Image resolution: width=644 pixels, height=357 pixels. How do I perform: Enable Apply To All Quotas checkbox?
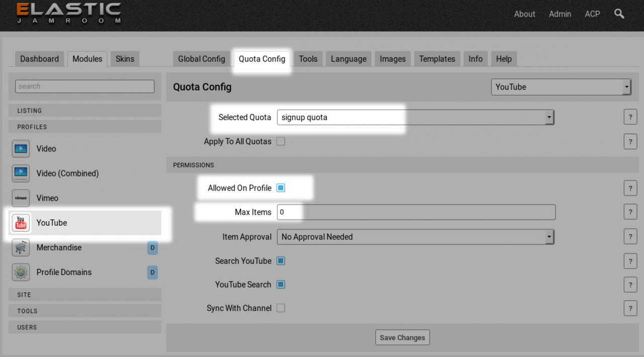coord(281,141)
